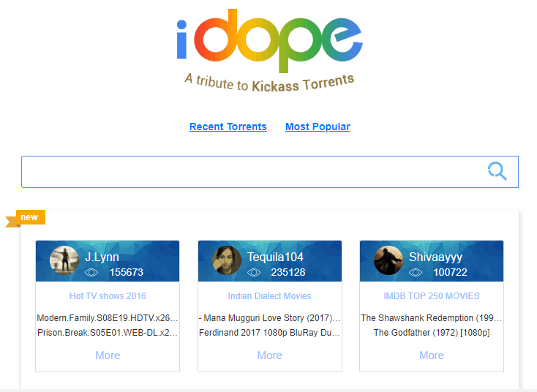Open the Most Popular link
This screenshot has width=537, height=392.
tap(318, 127)
